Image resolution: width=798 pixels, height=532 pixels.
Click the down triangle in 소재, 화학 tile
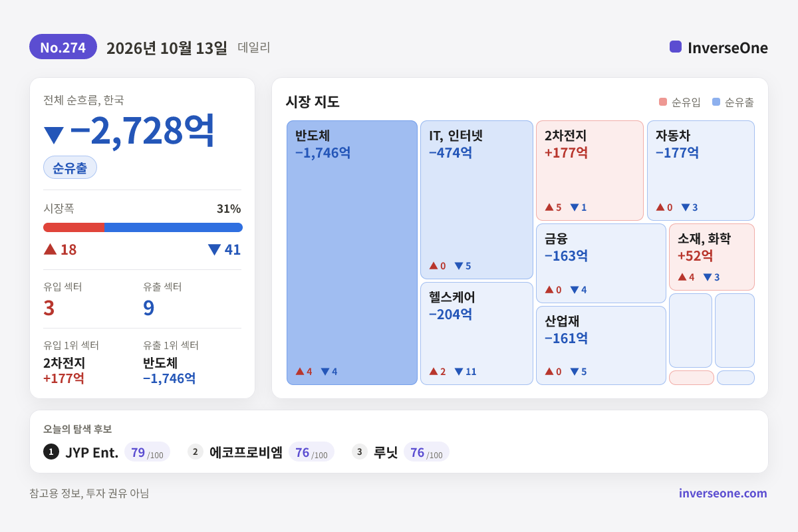tap(708, 277)
